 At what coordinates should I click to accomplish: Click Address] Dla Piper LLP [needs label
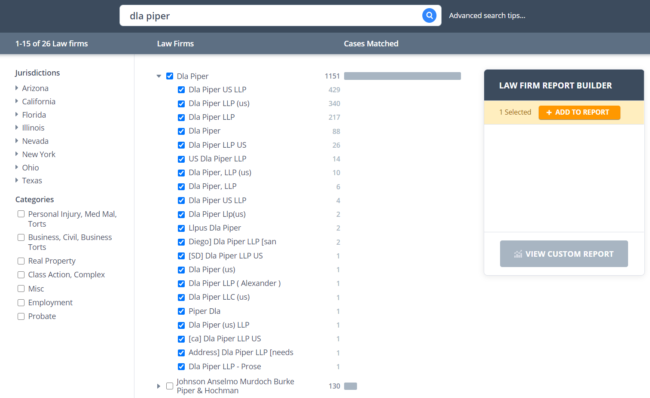click(241, 352)
